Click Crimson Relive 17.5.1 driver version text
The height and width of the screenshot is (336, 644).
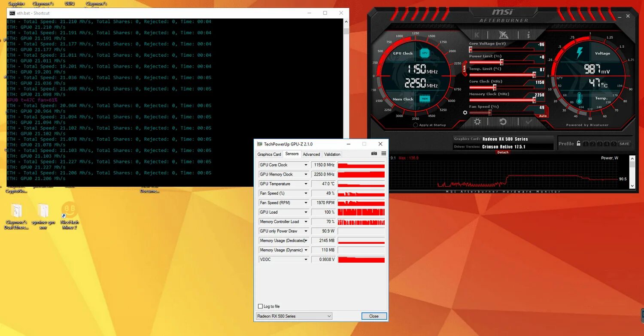click(x=504, y=147)
